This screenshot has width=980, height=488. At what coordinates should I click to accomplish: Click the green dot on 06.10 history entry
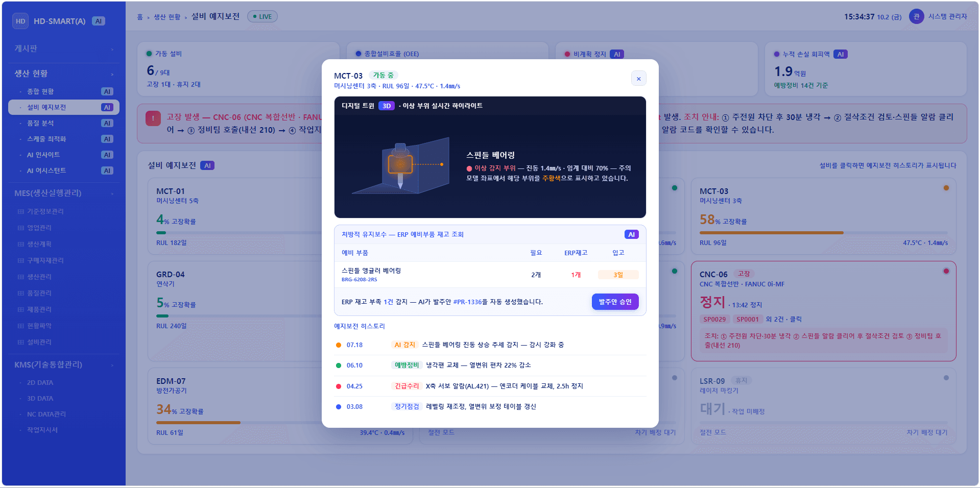(x=338, y=365)
